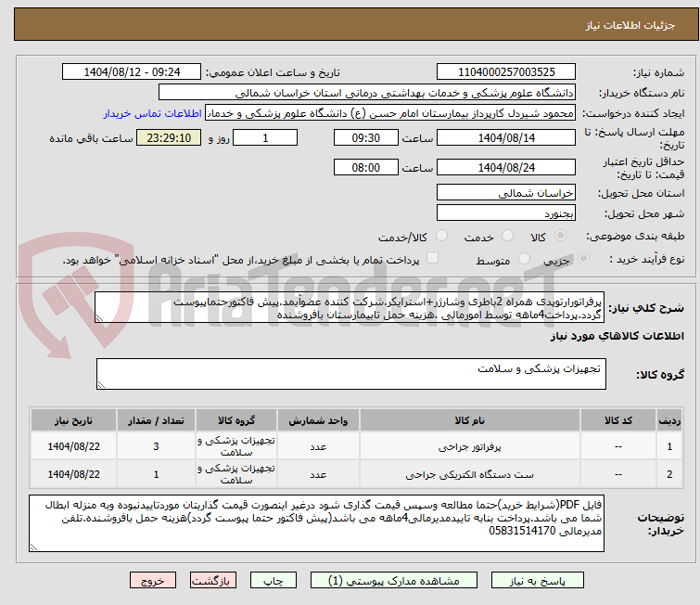Select the جزیی purchase type radio
Screen dimensions: 700x605
[x=583, y=259]
